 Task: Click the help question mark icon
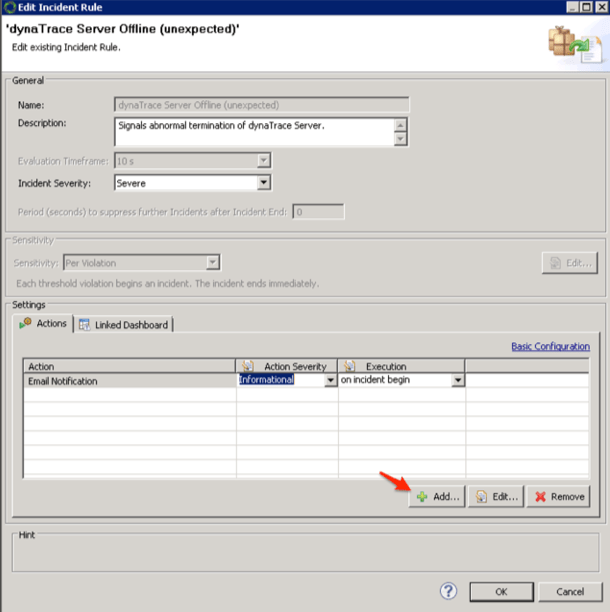click(x=449, y=591)
